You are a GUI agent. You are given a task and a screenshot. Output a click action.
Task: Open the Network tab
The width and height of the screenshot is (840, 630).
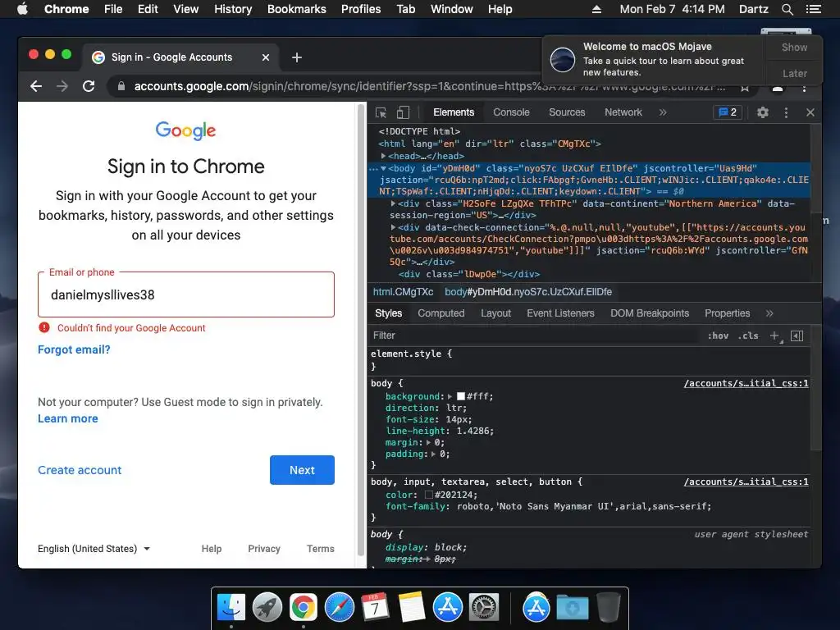tap(623, 112)
